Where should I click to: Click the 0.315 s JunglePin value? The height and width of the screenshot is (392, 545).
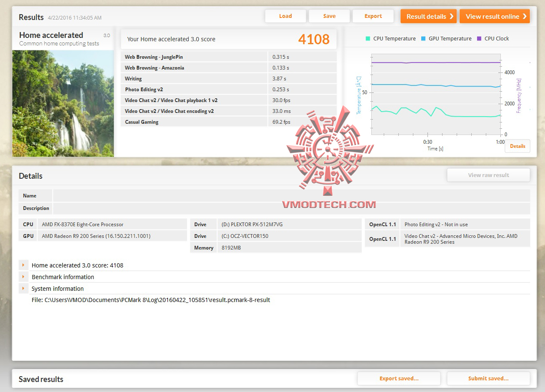pos(281,57)
